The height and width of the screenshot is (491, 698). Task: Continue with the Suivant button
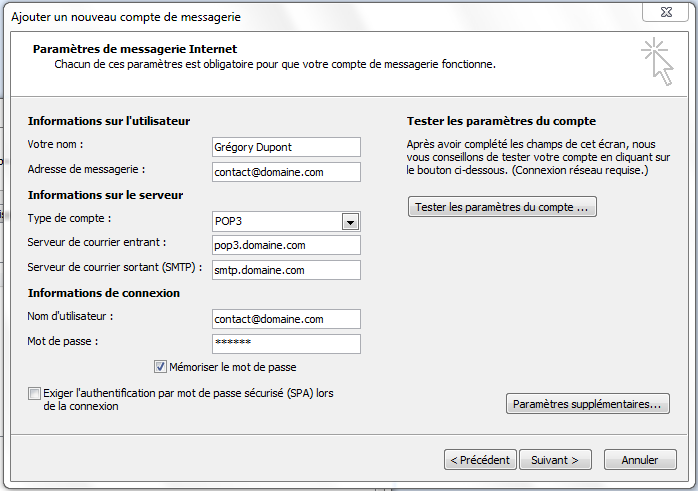[555, 459]
